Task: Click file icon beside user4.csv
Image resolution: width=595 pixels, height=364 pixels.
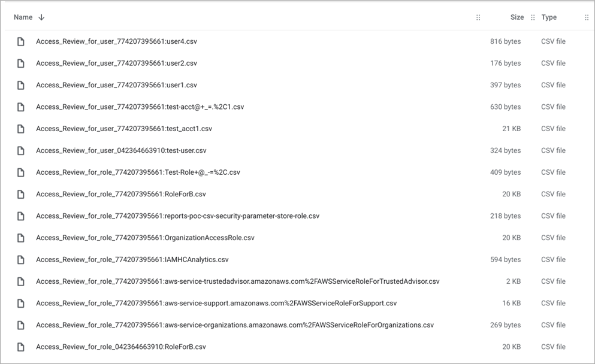Action: point(21,42)
